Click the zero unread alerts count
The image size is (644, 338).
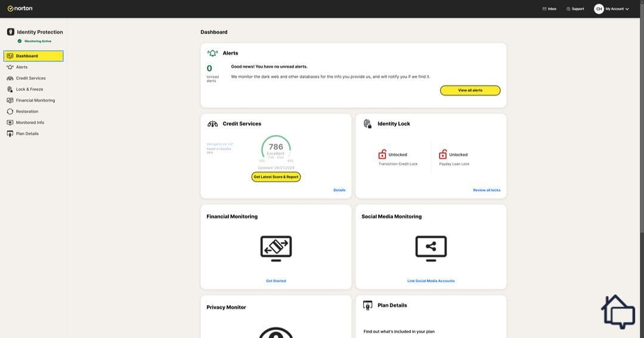coord(209,68)
